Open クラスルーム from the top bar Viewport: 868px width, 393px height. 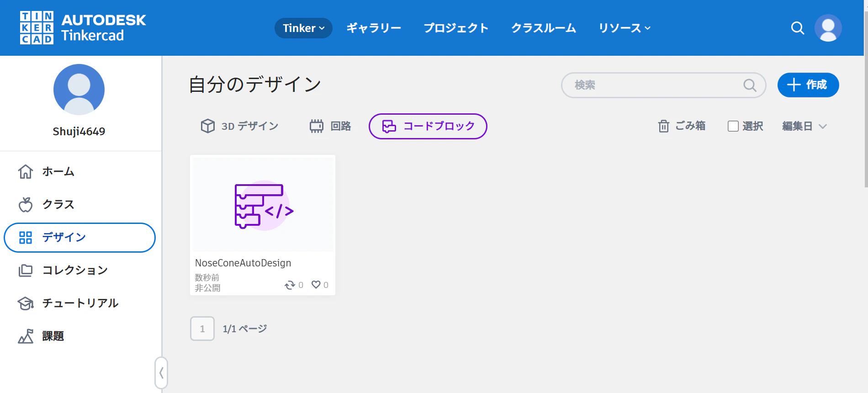(544, 28)
